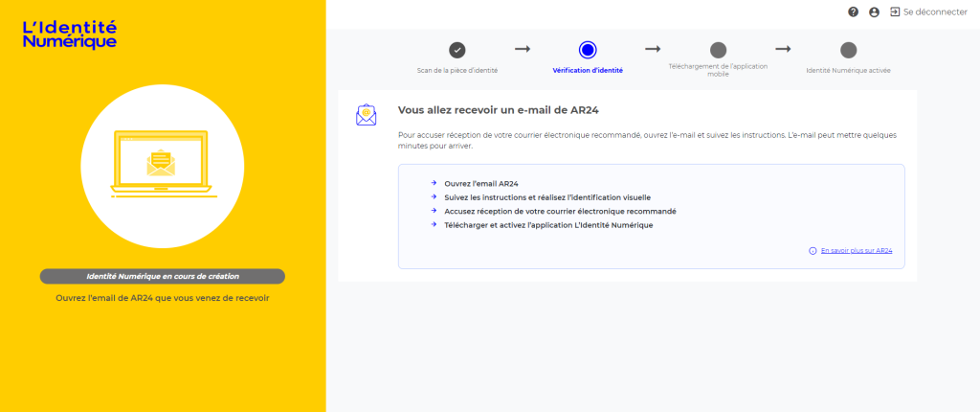Click arrow bullet beside "Télécharger et activez"

point(434,225)
